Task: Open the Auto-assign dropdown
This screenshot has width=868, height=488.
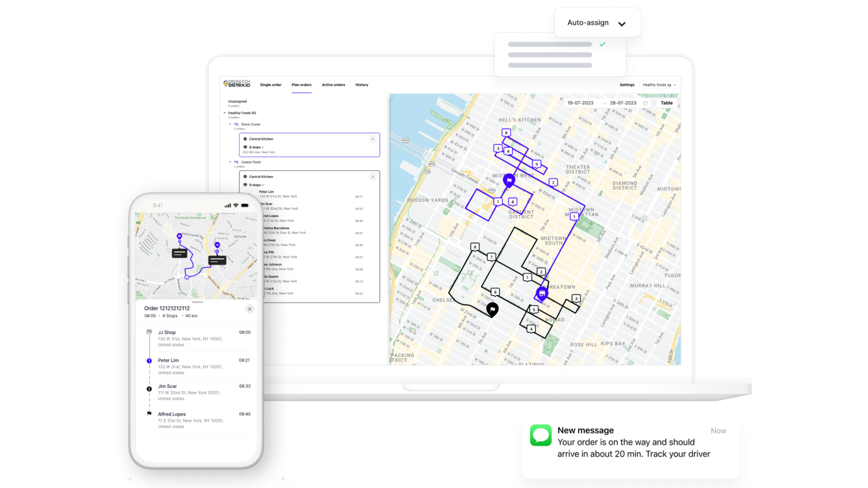Action: coord(597,23)
